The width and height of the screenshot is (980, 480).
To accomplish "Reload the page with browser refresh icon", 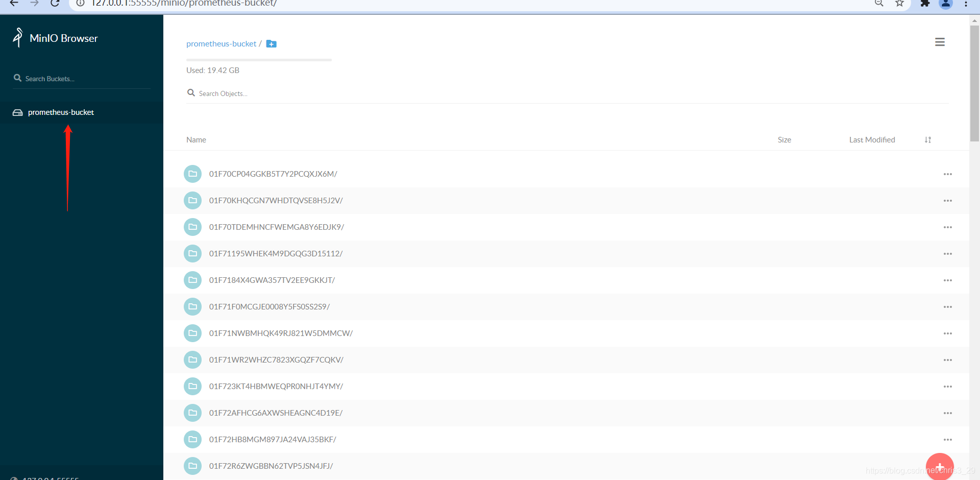I will [x=55, y=3].
